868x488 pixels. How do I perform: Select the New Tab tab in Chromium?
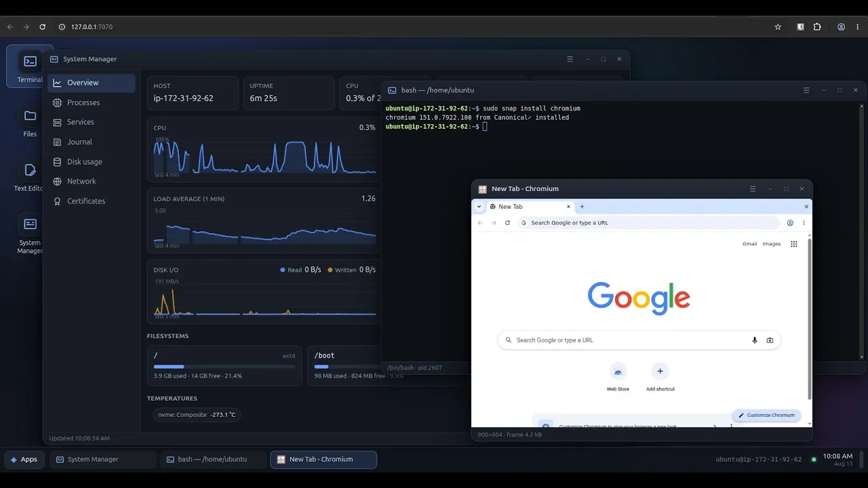click(531, 207)
